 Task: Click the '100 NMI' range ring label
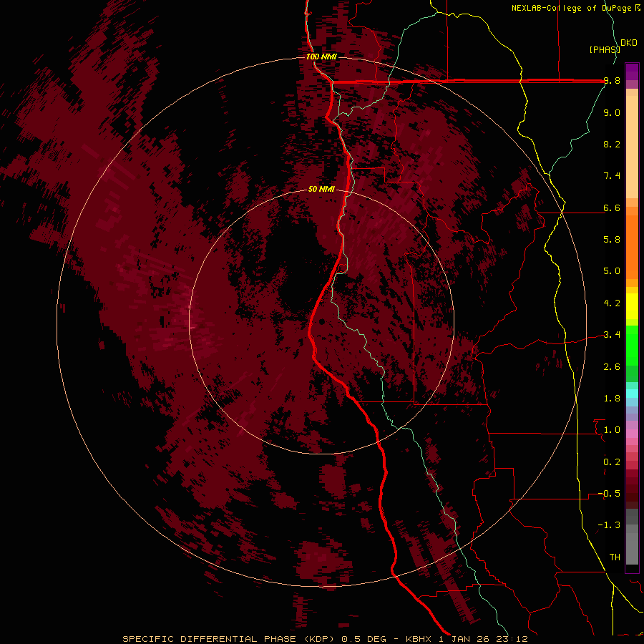tap(321, 57)
